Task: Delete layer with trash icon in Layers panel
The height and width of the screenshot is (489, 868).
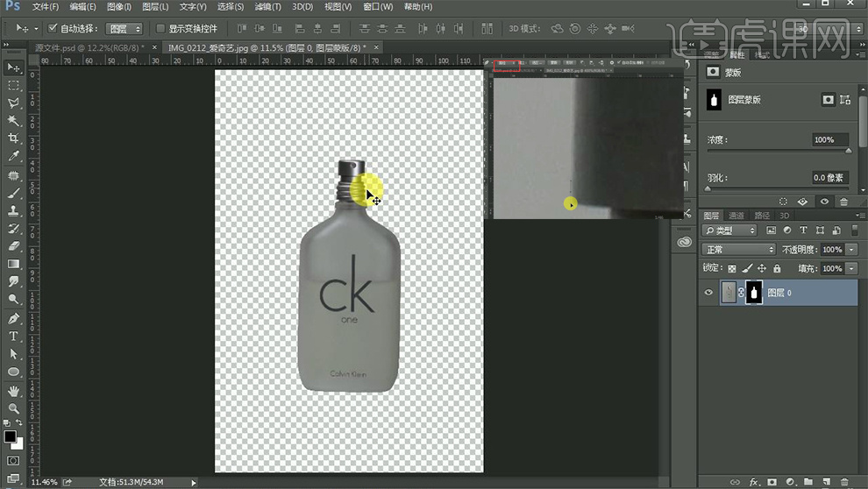Action: (844, 482)
